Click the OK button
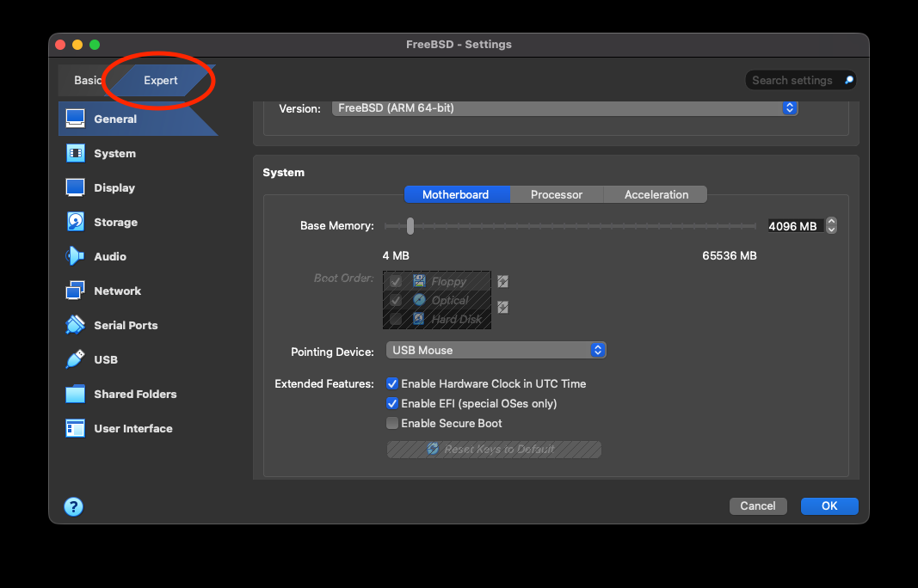Viewport: 918px width, 588px height. [x=829, y=506]
